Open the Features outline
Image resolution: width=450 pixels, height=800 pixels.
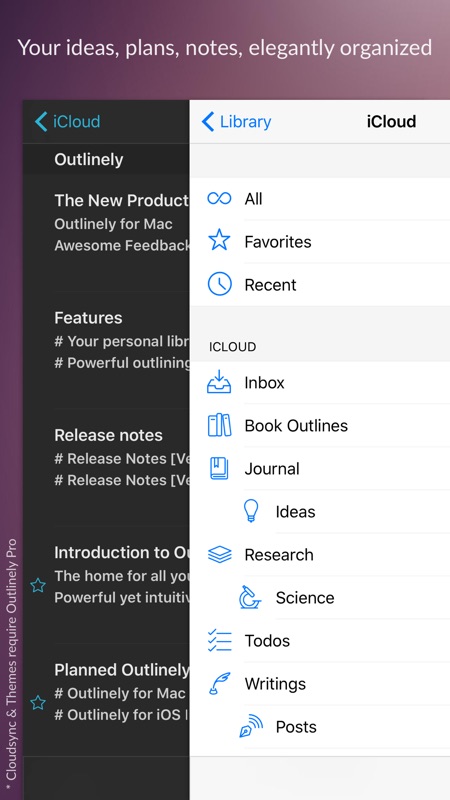(106, 340)
